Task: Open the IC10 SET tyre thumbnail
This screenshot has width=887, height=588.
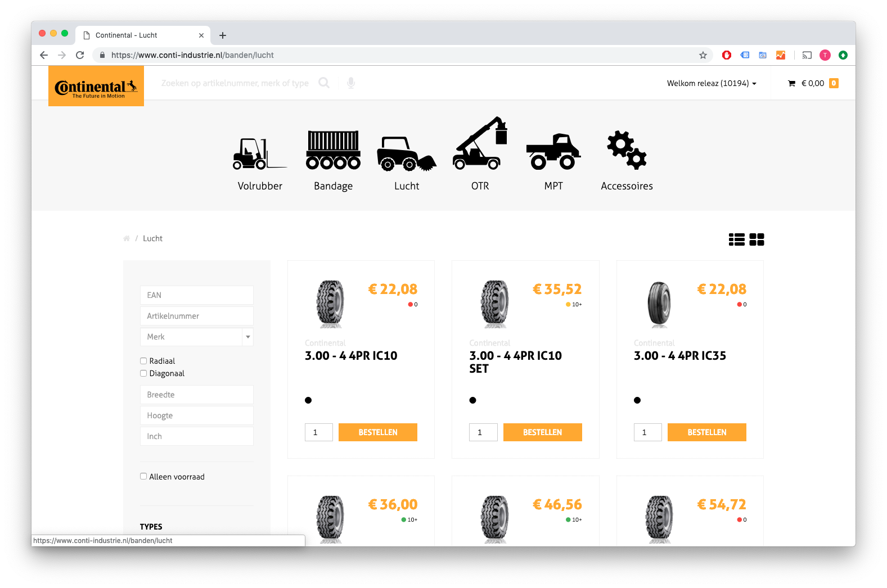Action: 495,304
